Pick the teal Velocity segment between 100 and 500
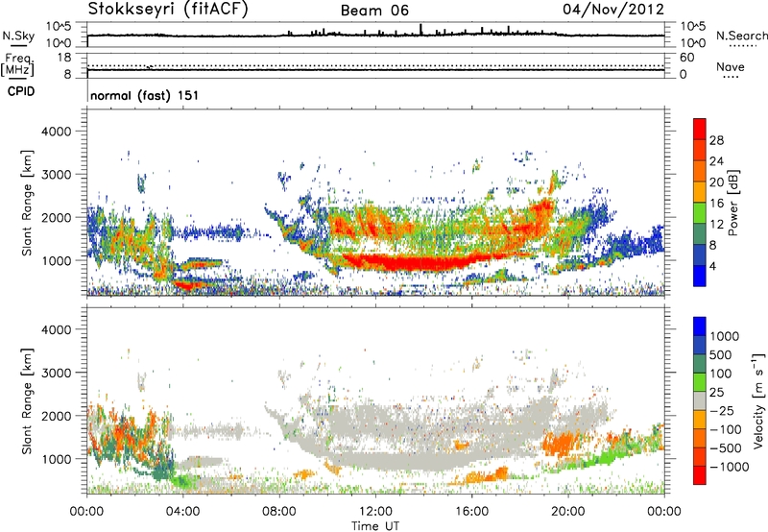Viewport: 768px width, 532px height. (700, 364)
